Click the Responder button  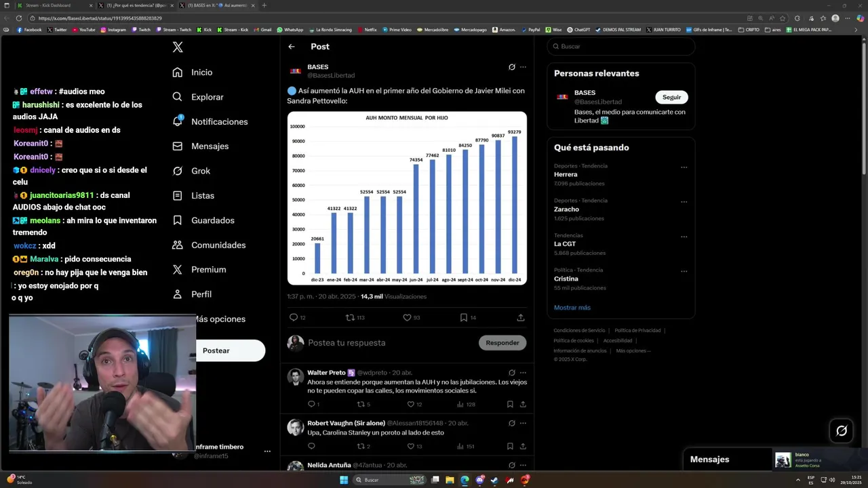click(x=502, y=343)
